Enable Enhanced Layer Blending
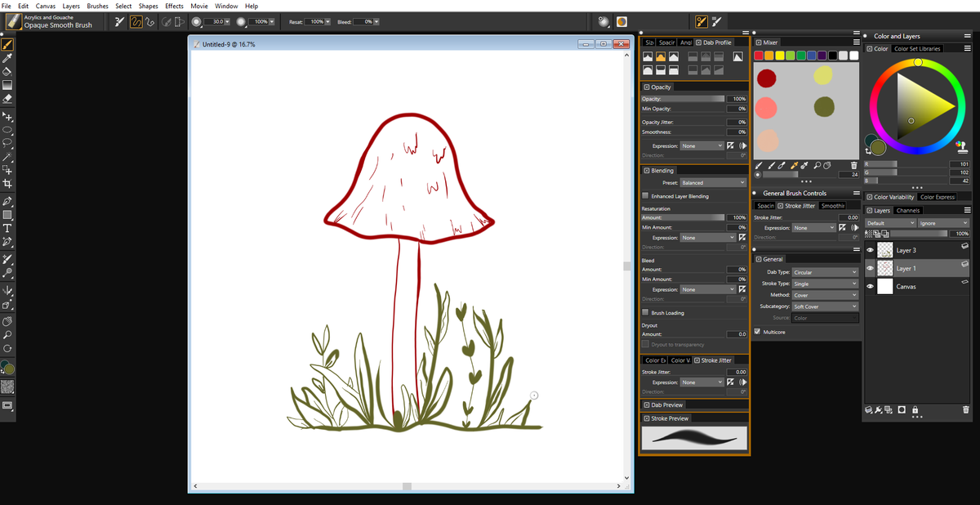980x505 pixels. pyautogui.click(x=645, y=195)
